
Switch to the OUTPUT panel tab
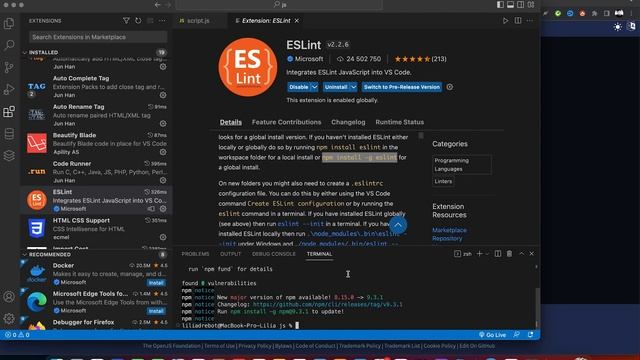pyautogui.click(x=231, y=254)
